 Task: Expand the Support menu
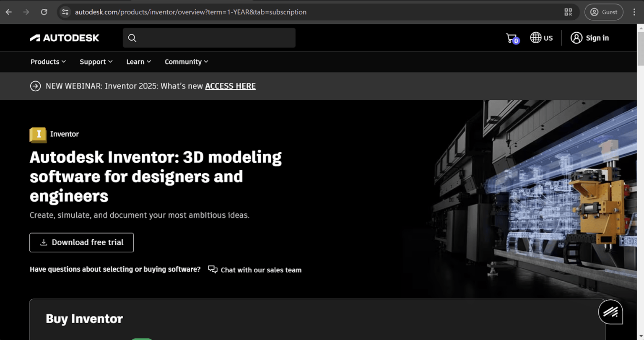coord(96,62)
